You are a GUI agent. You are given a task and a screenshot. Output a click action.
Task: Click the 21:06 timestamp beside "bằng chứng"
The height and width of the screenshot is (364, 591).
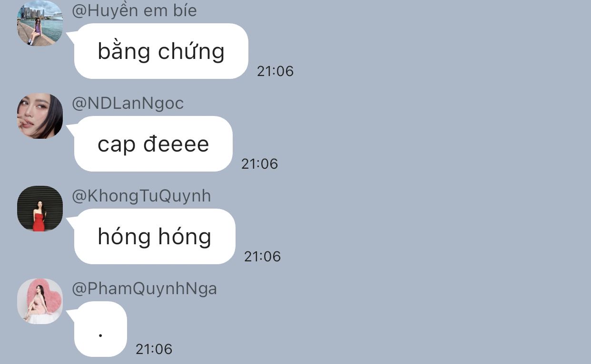pyautogui.click(x=275, y=71)
